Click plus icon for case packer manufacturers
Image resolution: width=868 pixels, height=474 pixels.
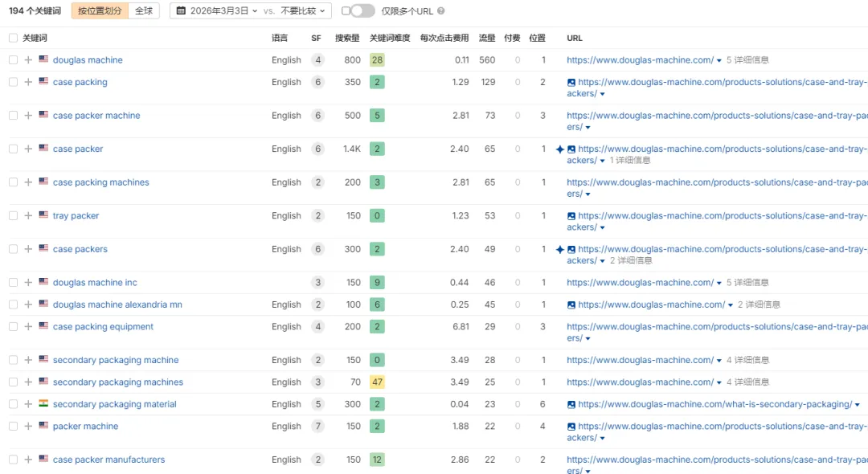tap(28, 460)
